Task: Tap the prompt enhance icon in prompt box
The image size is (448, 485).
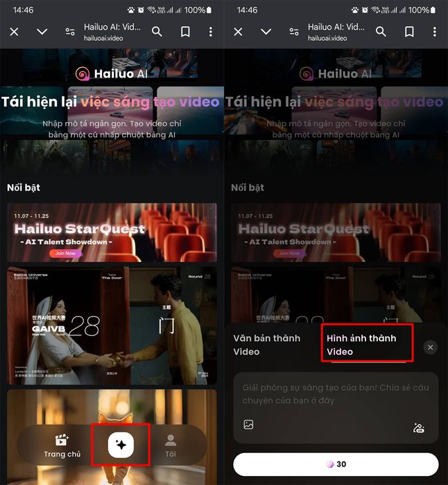Action: click(x=419, y=428)
